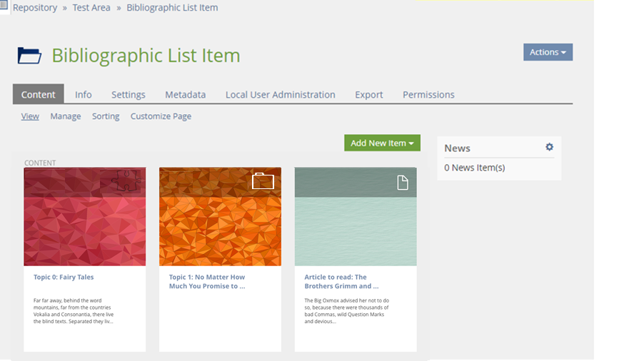Expand the Actions dropdown
The image size is (644, 361).
(x=548, y=52)
